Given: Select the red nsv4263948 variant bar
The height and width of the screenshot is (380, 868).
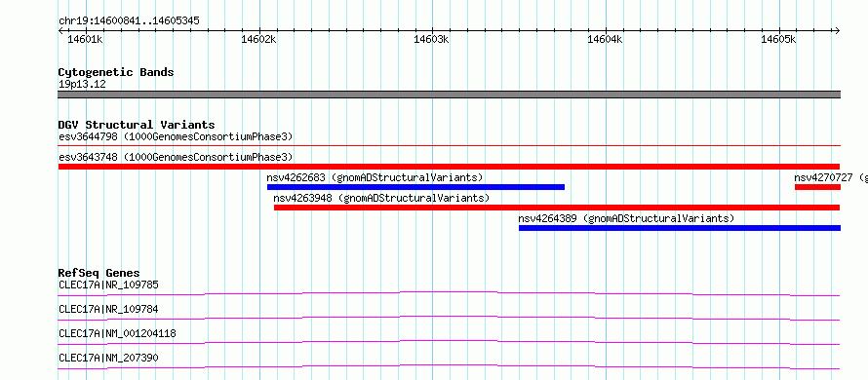Looking at the screenshot, I should (557, 208).
